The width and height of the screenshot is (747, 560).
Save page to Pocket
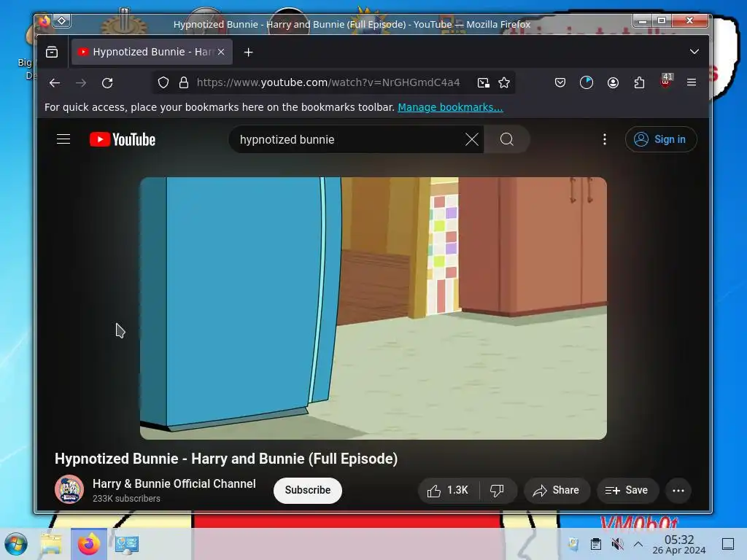[x=560, y=82]
